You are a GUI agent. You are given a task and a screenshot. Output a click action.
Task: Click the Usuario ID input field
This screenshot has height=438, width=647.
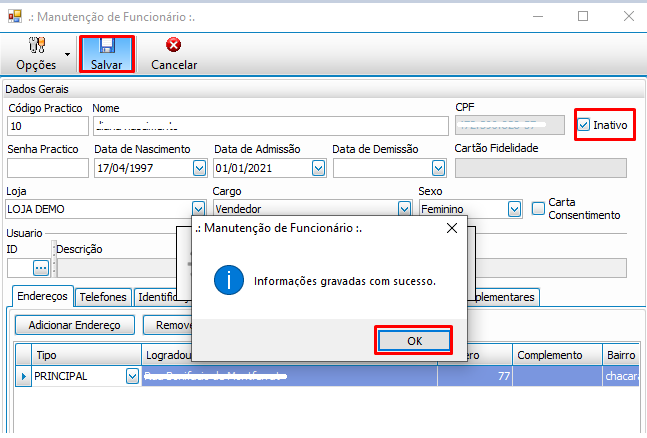[x=20, y=268]
